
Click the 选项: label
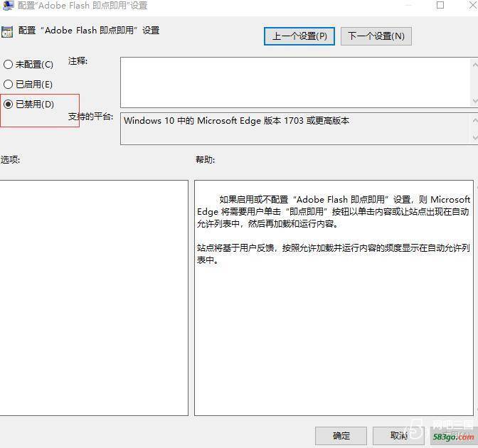tap(10, 159)
